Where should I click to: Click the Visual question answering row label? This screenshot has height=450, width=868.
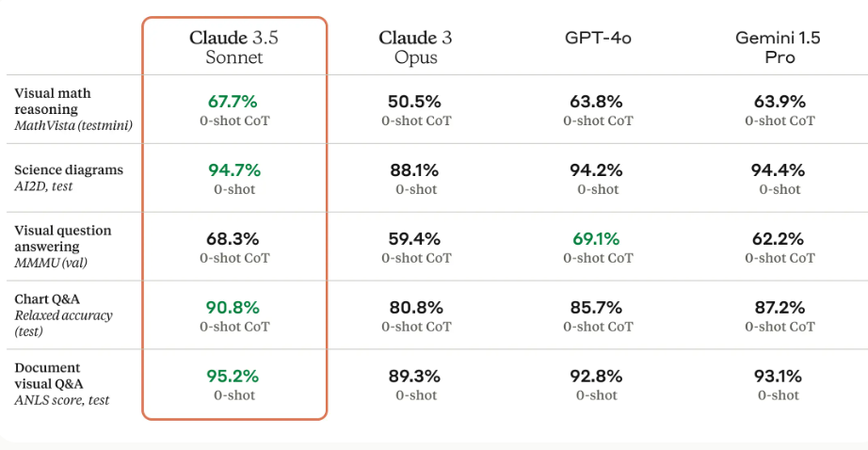point(62,237)
